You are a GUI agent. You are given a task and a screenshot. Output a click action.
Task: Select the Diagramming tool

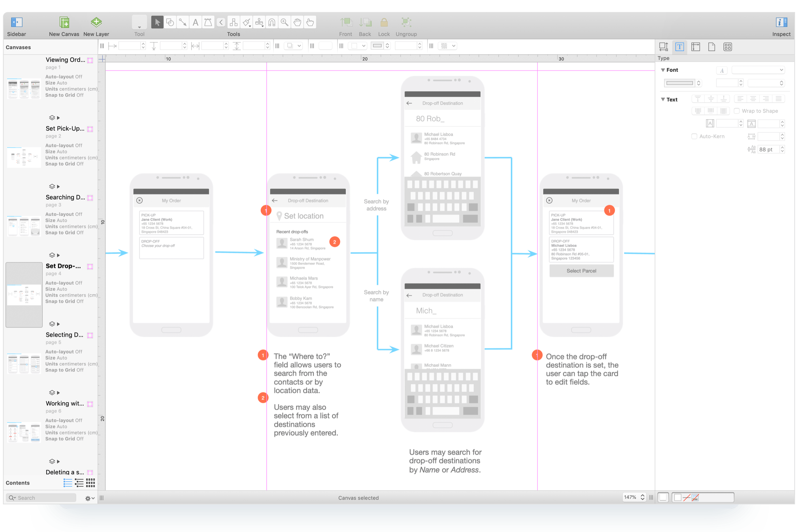pos(233,22)
